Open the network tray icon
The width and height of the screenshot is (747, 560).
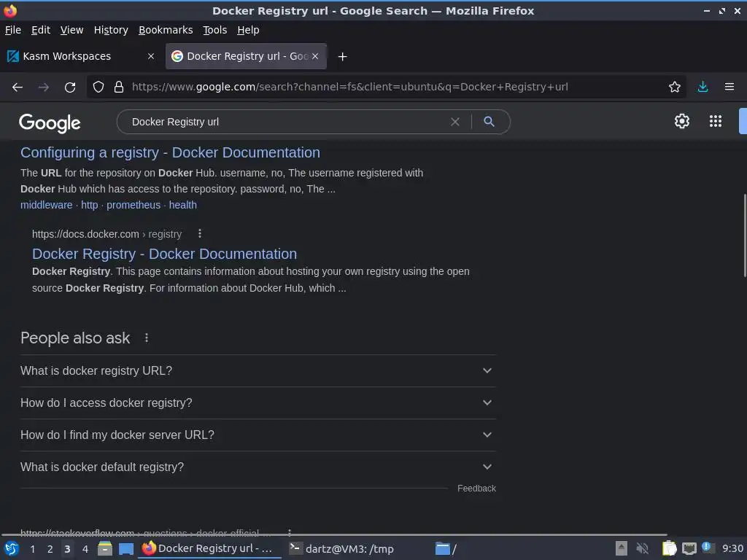tap(689, 549)
